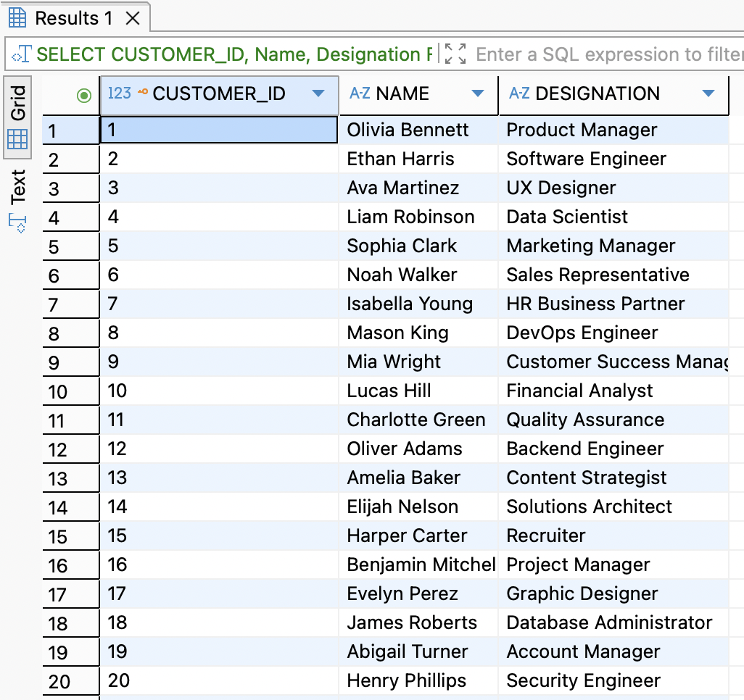Click the orange key icon on CUSTOMER_ID
This screenshot has width=744, height=700.
click(x=142, y=91)
